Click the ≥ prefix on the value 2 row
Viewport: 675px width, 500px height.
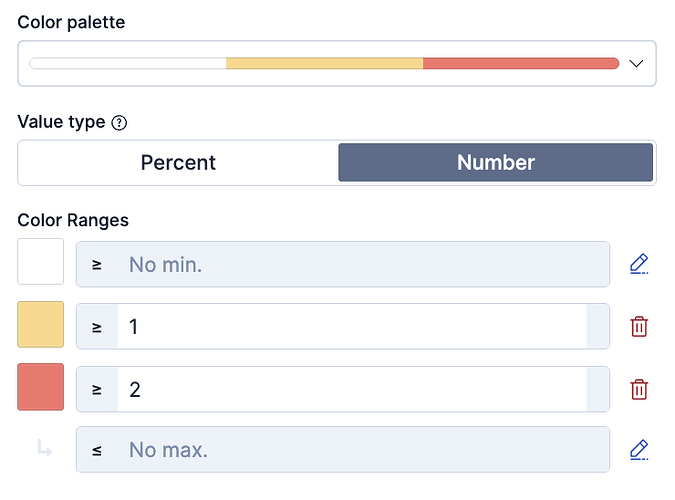97,388
